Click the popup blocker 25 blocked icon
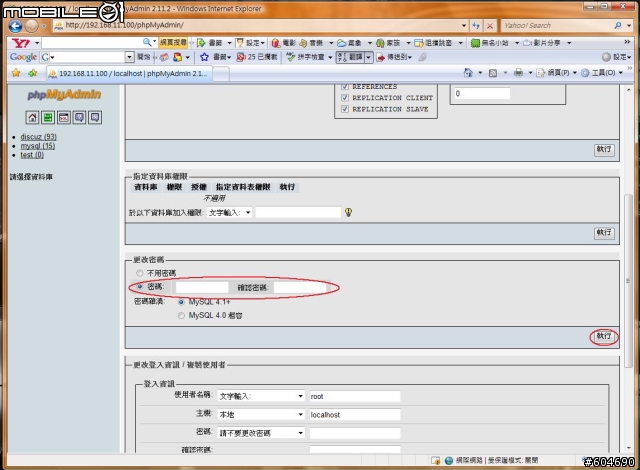Screen dimensions: 640x470 coord(241,57)
